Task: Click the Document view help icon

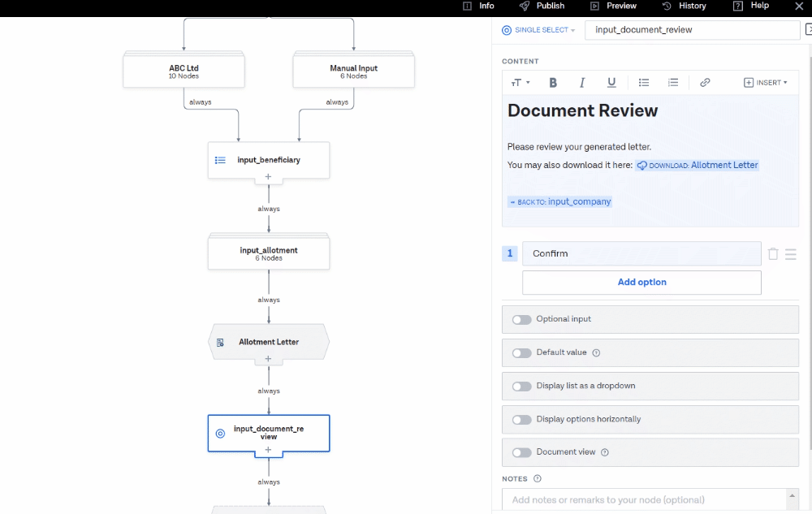Action: point(604,452)
